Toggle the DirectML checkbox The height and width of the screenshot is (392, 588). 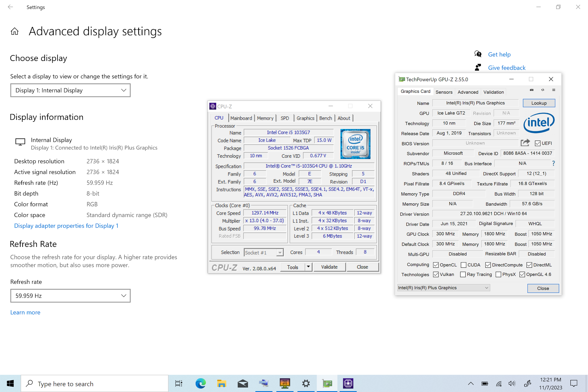tap(529, 265)
